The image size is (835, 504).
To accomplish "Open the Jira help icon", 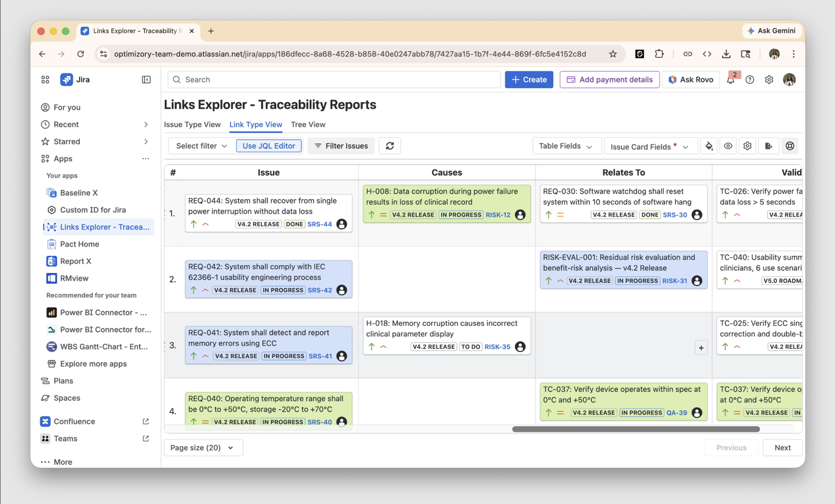I will click(750, 80).
